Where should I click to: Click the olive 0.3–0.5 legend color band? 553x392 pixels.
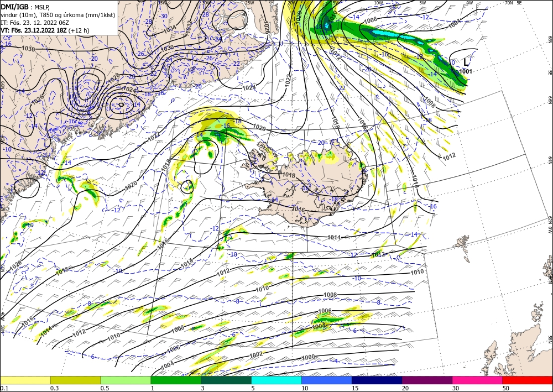(x=75, y=380)
